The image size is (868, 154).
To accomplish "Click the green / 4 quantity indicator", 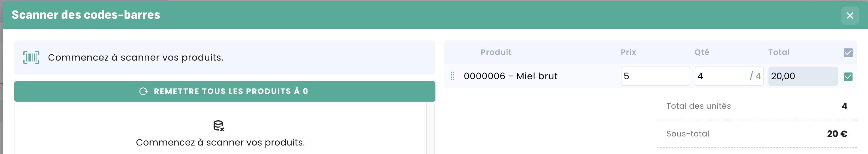I will [x=755, y=76].
